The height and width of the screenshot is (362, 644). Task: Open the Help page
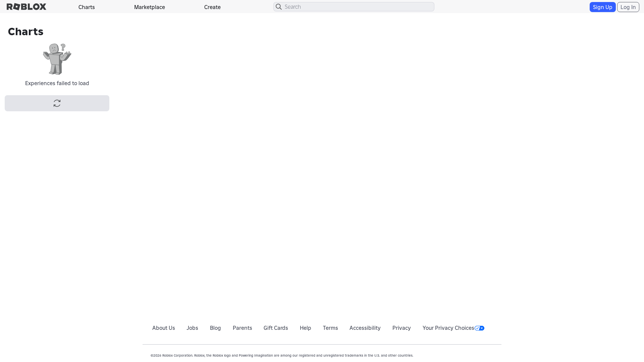(305, 328)
